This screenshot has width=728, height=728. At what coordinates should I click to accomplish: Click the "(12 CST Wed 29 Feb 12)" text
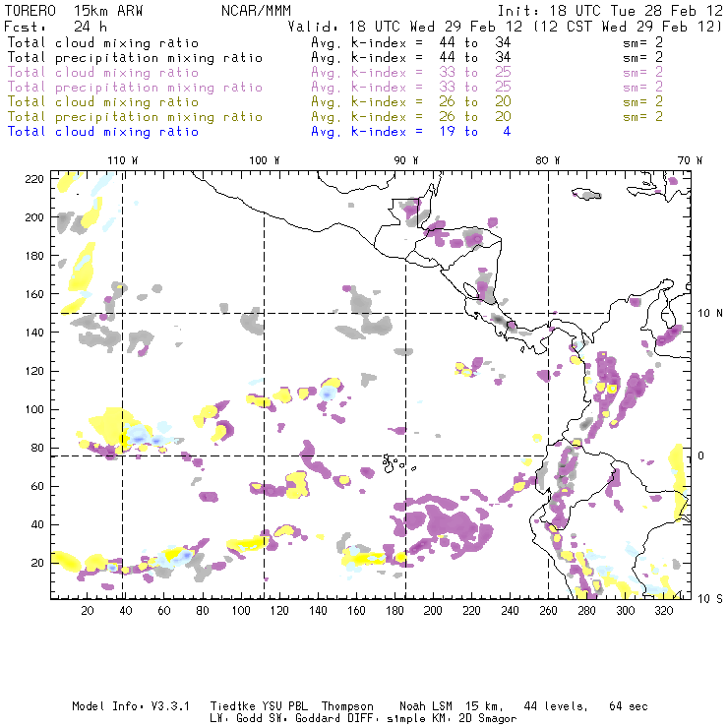pyautogui.click(x=628, y=27)
